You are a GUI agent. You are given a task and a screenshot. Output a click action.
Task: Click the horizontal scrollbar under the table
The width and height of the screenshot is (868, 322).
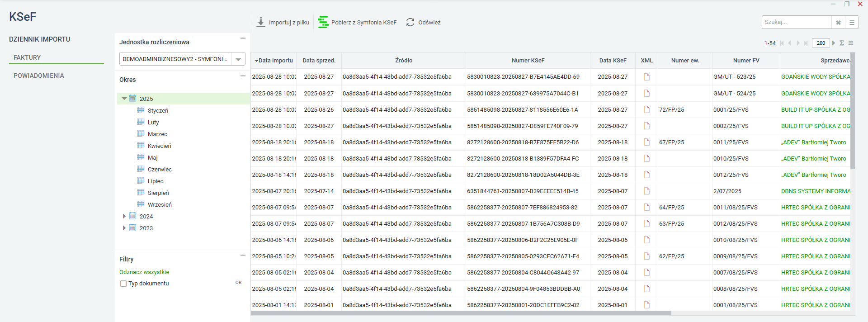coord(461,313)
